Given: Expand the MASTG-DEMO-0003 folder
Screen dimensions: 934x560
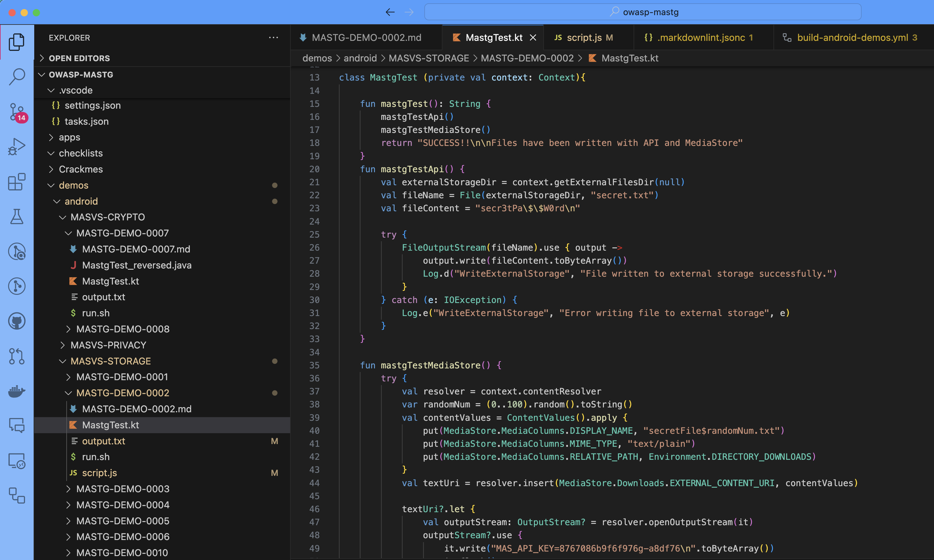Looking at the screenshot, I should coord(123,489).
